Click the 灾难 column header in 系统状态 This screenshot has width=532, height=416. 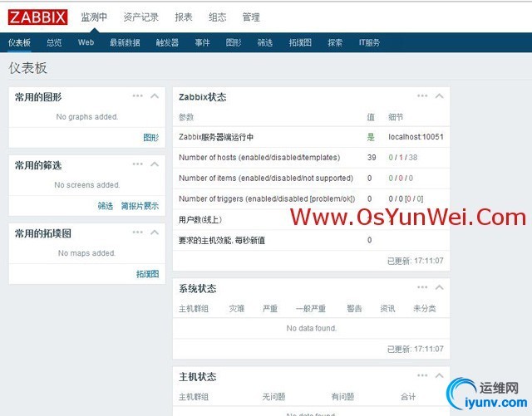click(236, 309)
